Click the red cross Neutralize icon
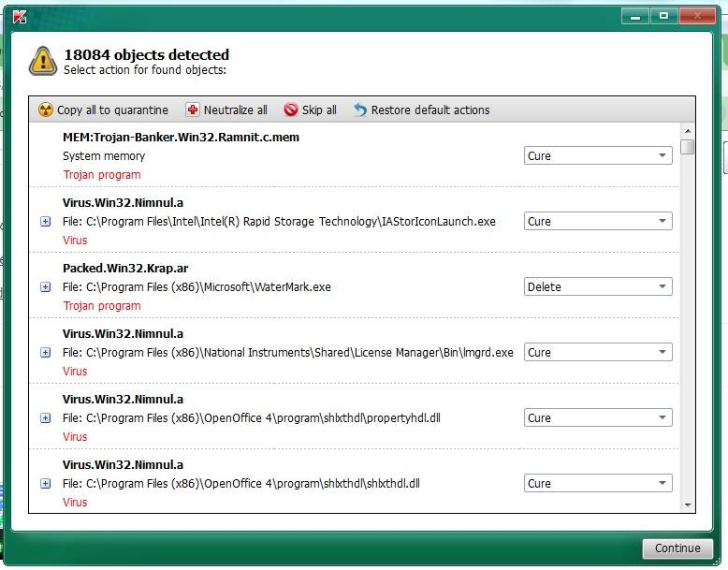Image resolution: width=728 pixels, height=570 pixels. (192, 110)
